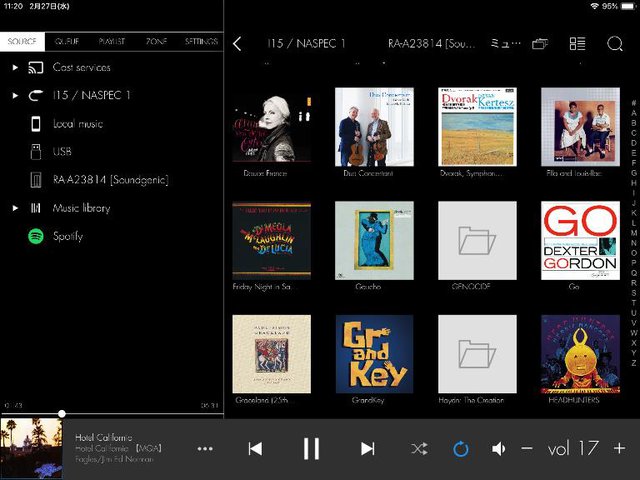The height and width of the screenshot is (480, 640).
Task: Expand the I15 / NASPEC 1 source
Action: coord(15,96)
